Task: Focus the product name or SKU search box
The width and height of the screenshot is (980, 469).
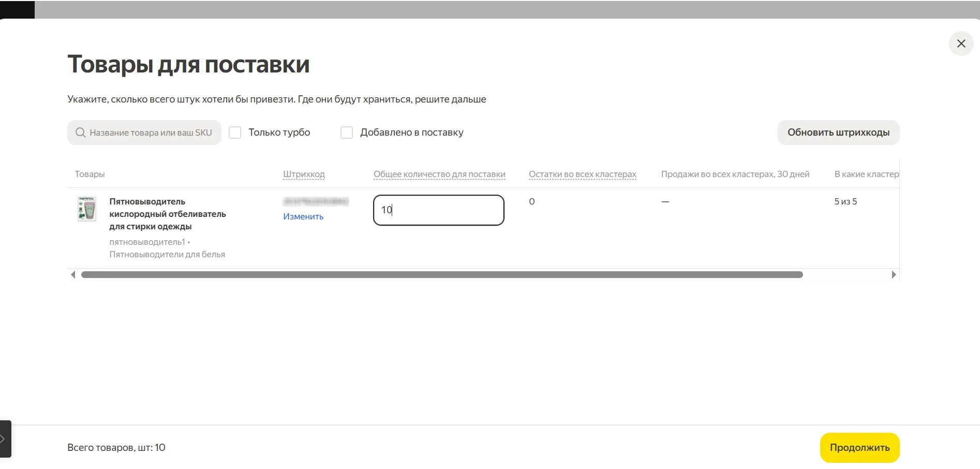Action: pos(150,133)
